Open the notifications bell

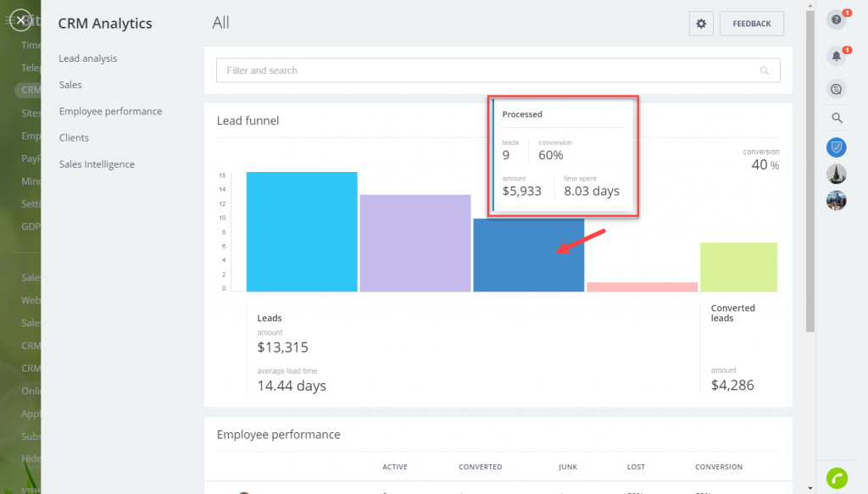click(837, 56)
